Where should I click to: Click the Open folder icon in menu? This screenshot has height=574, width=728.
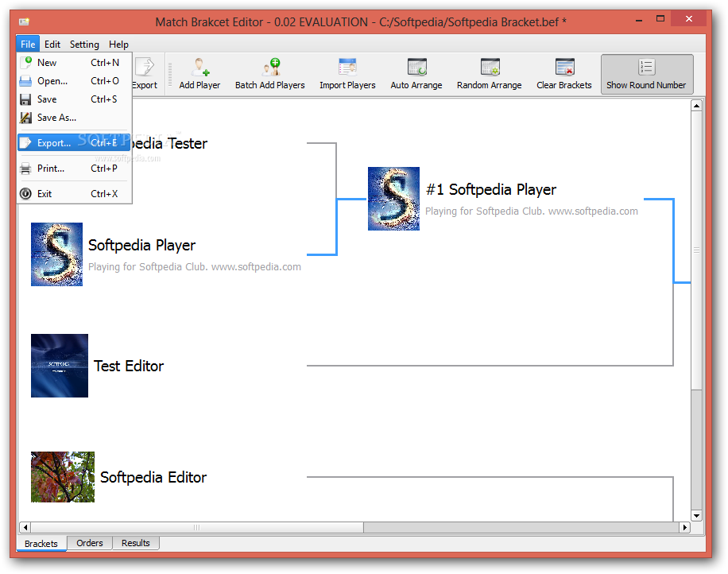pyautogui.click(x=26, y=81)
